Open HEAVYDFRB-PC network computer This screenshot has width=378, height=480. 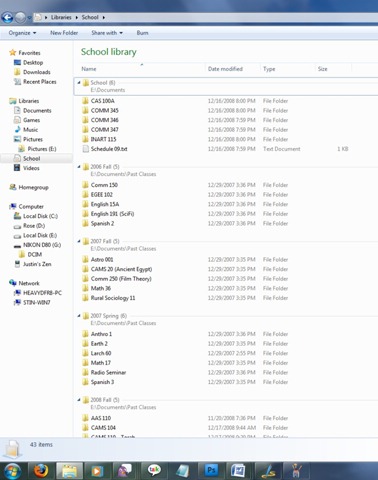pos(42,293)
